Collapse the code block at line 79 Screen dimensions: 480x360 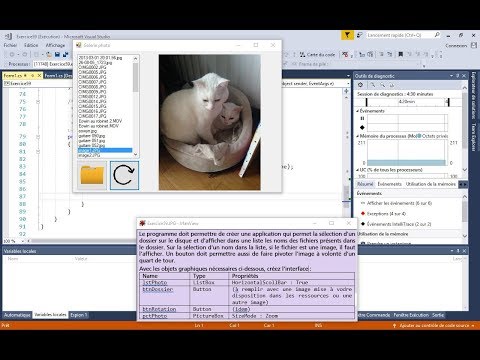(x=38, y=137)
